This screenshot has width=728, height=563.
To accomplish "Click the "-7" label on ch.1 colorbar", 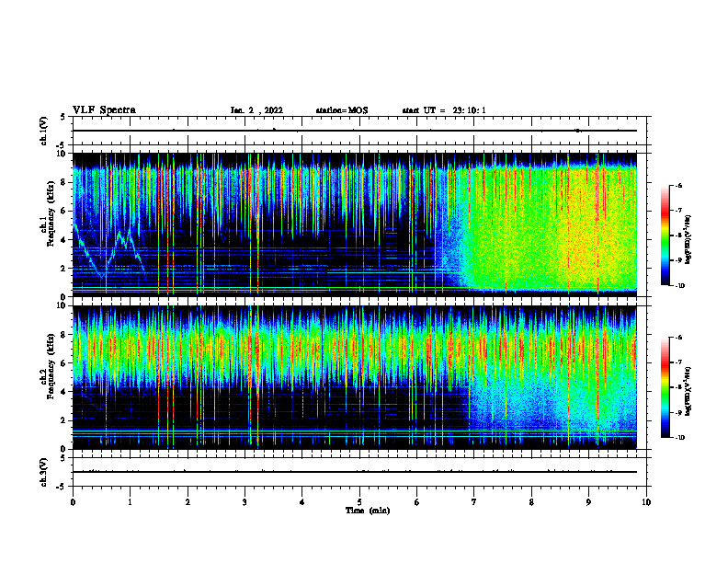I will click(678, 211).
